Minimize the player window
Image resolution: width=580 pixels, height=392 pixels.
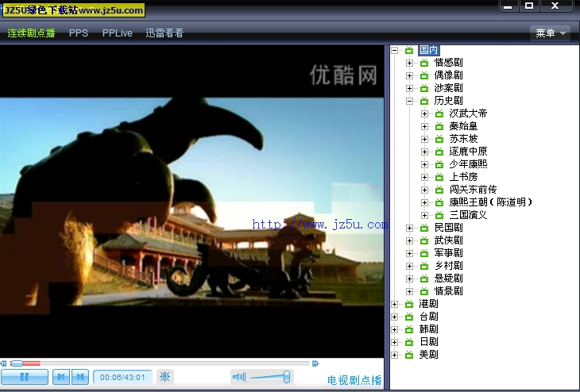(509, 6)
